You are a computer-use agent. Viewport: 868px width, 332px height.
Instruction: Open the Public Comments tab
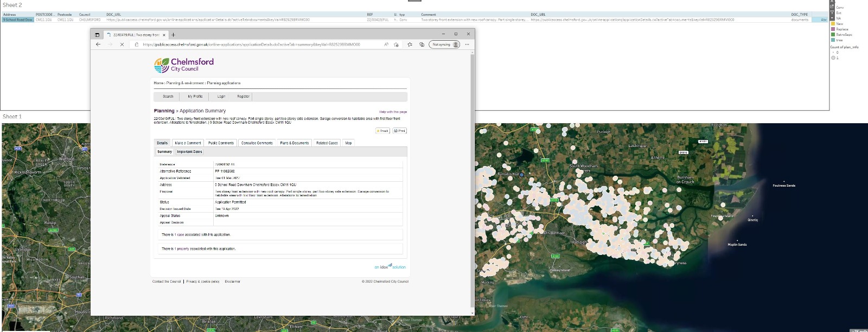221,143
